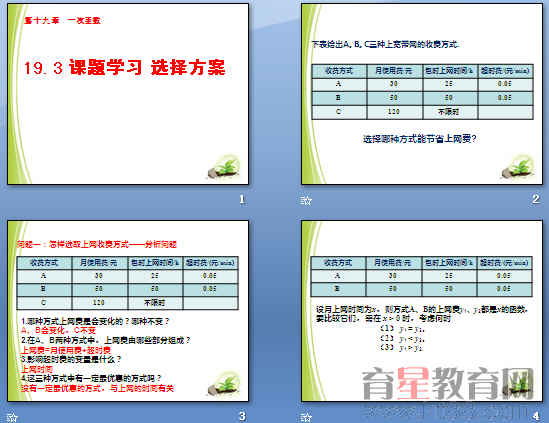Click slide number 3 label
The width and height of the screenshot is (549, 423).
(242, 416)
